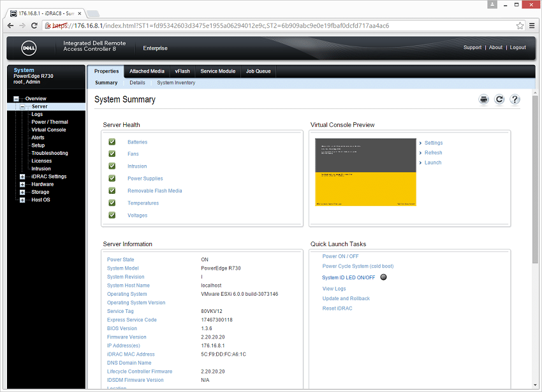Click the Reset iDRAC link
This screenshot has height=392, width=542.
pos(337,309)
